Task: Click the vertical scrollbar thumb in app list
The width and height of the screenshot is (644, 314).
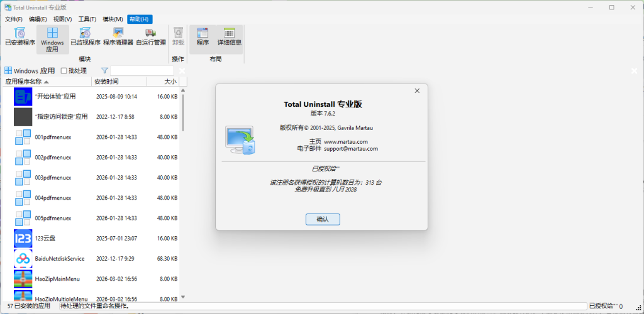Action: (x=183, y=113)
